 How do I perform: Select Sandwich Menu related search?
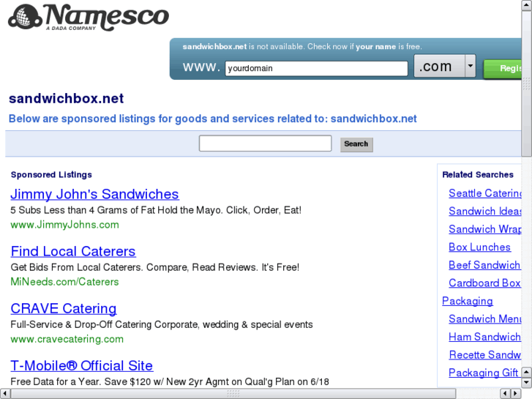pos(485,319)
